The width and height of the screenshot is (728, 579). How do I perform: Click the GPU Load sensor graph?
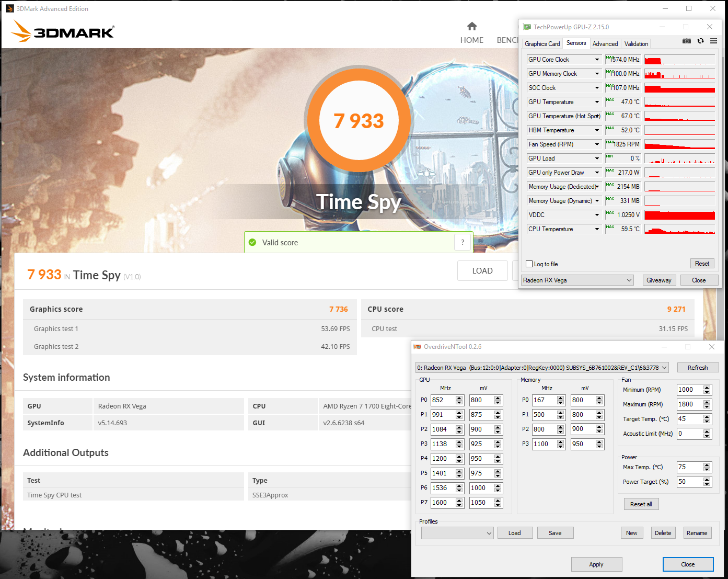pyautogui.click(x=679, y=158)
